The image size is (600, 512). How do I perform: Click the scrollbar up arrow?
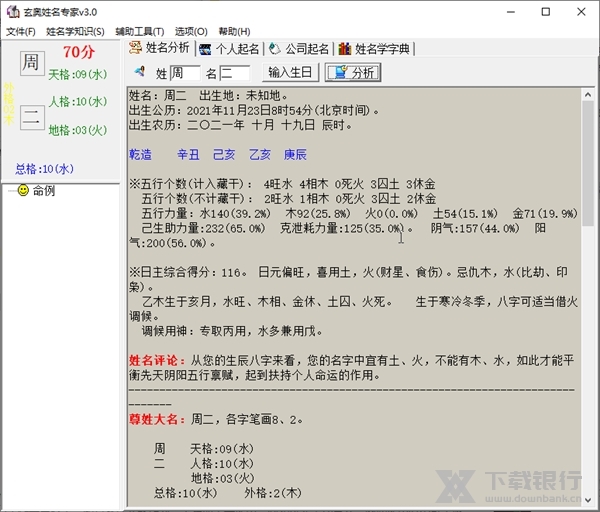point(588,94)
